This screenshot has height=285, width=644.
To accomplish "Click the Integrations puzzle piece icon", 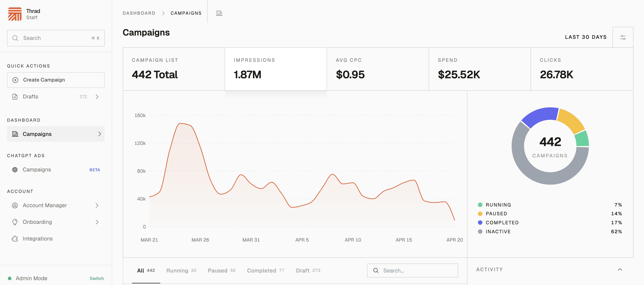I will (x=15, y=239).
